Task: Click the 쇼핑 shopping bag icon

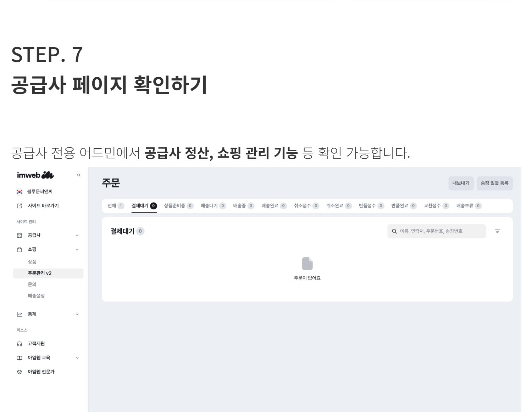Action: pos(20,249)
